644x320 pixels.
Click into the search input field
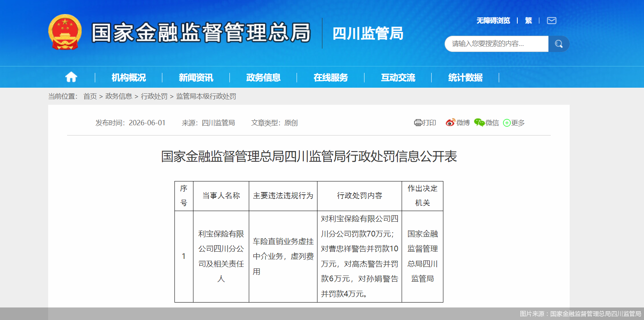tap(496, 44)
